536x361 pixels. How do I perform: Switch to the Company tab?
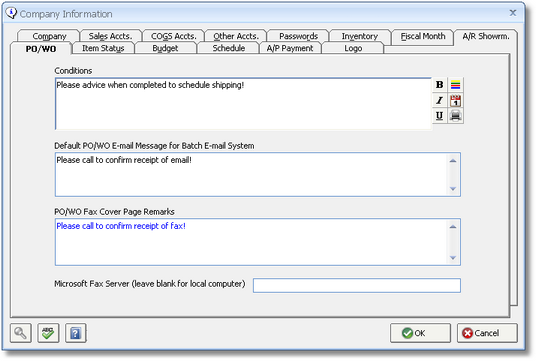coord(49,36)
